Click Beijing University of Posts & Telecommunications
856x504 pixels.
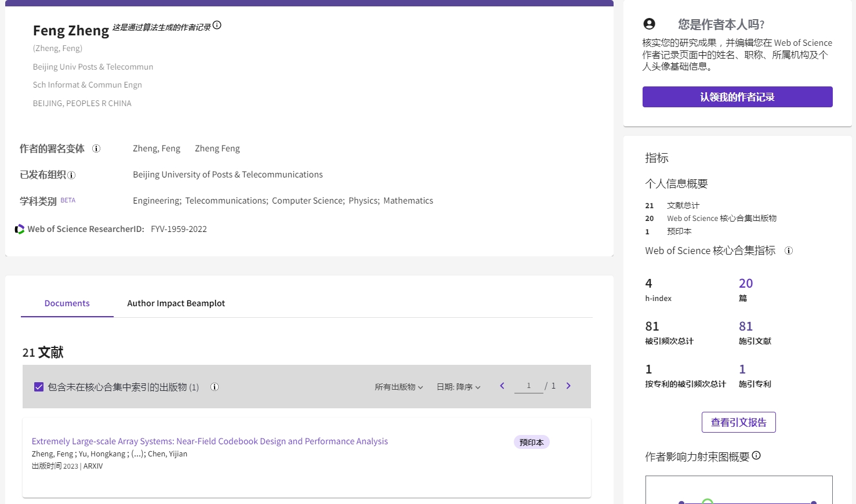click(228, 175)
